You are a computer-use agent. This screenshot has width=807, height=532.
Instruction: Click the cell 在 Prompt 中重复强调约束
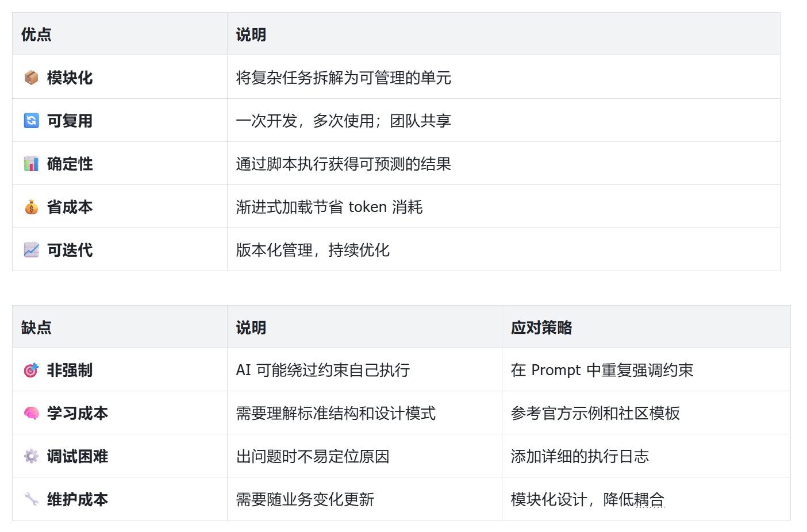tap(602, 371)
